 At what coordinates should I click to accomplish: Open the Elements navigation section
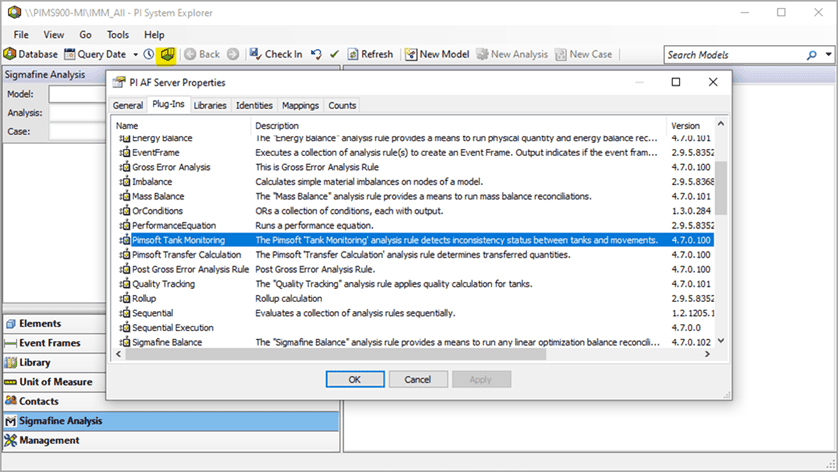pos(55,323)
